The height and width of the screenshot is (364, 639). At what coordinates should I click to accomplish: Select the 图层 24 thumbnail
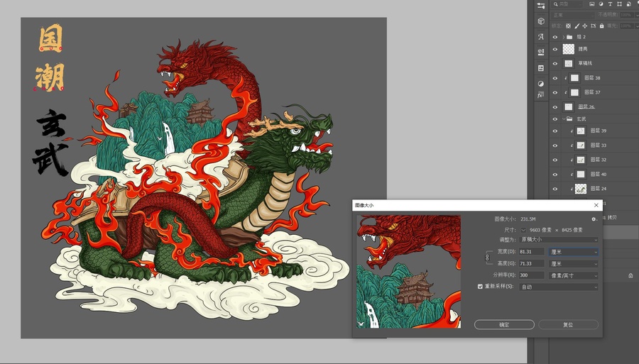coord(581,189)
